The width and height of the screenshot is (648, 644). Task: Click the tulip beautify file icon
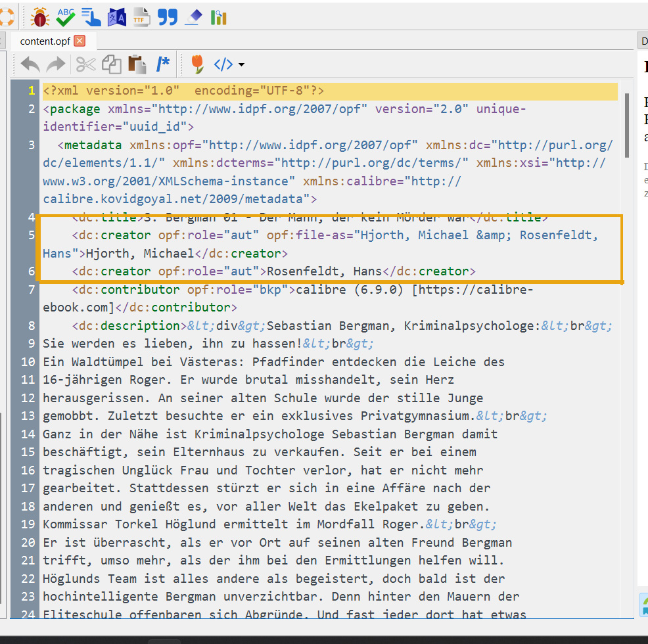(x=198, y=64)
